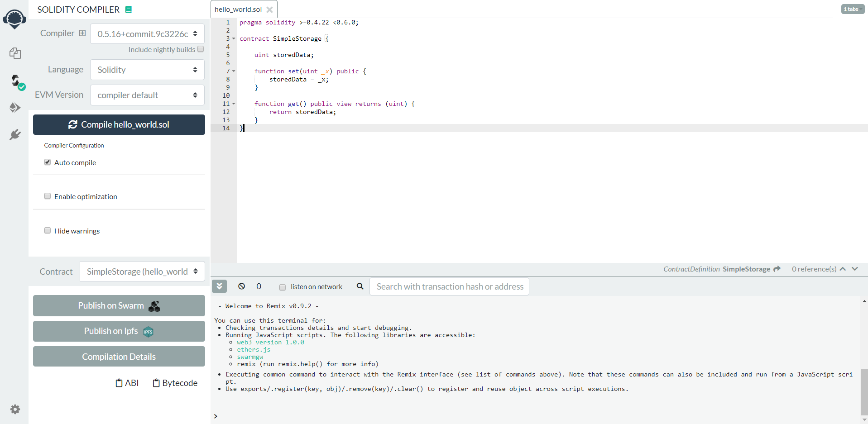This screenshot has height=424, width=868.
Task: Click the terminal search magnifier icon
Action: (x=360, y=286)
